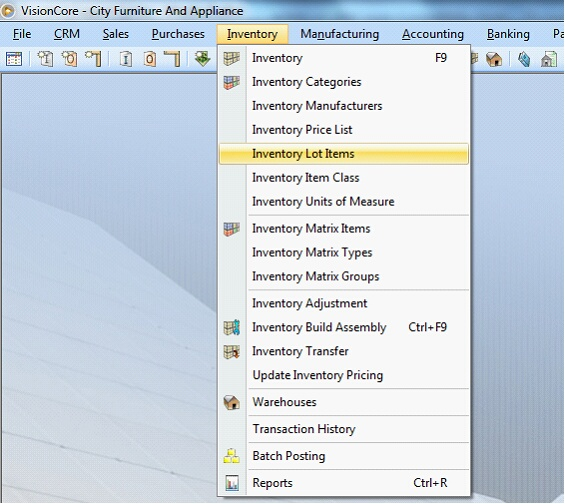
Task: Open Inventory Matrix Types
Action: pyautogui.click(x=344, y=253)
